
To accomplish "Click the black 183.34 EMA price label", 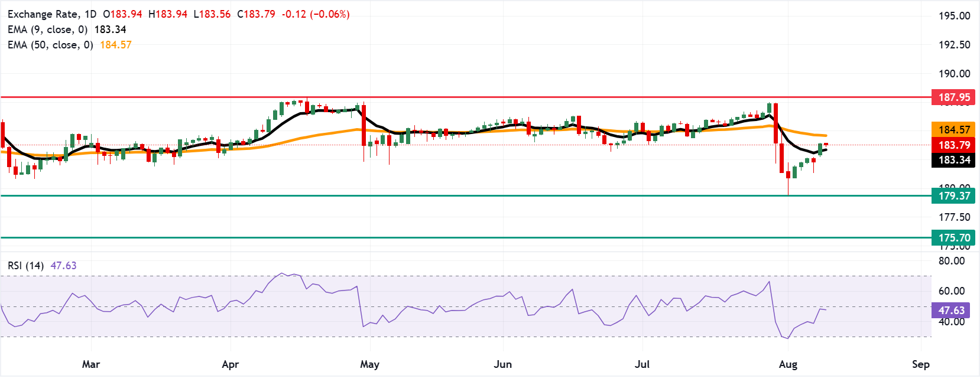I will coord(954,160).
